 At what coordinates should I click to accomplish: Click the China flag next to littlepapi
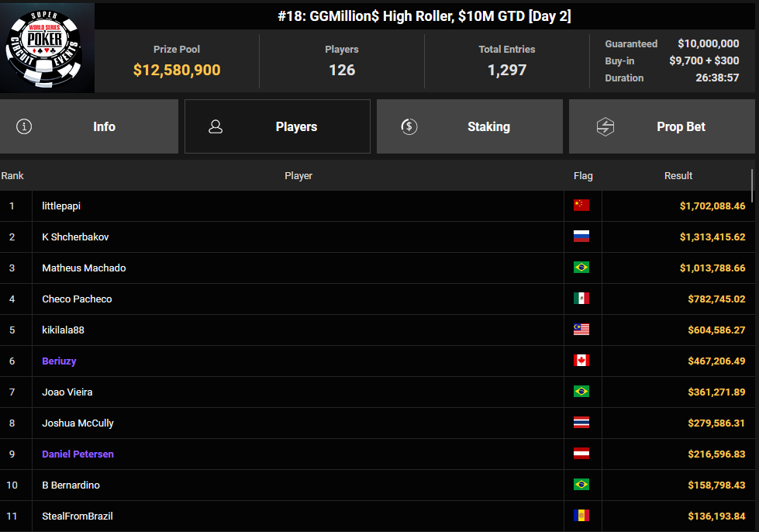[x=581, y=206]
